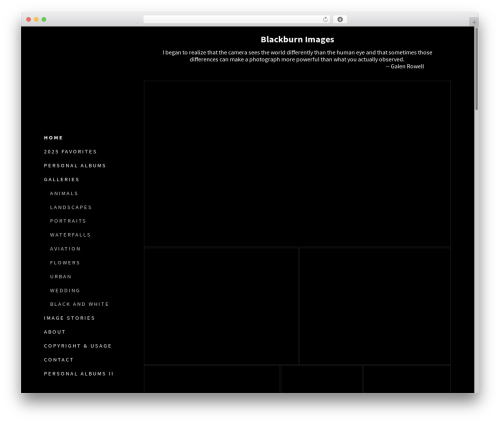Screen dimensions: 500x423
Task: Open the Waterfalls gallery
Action: pos(70,235)
